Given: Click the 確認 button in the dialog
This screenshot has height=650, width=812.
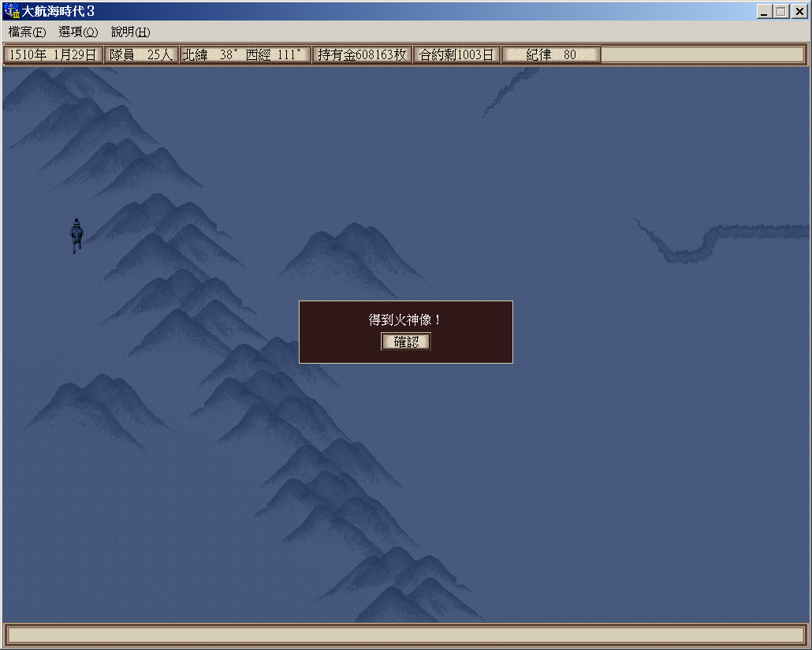Looking at the screenshot, I should pyautogui.click(x=406, y=342).
